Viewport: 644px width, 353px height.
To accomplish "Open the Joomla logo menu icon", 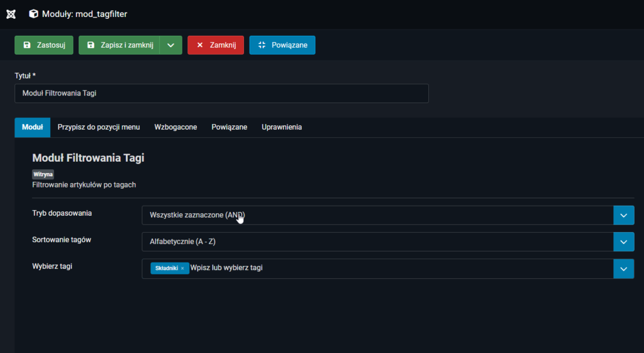I will coord(11,14).
